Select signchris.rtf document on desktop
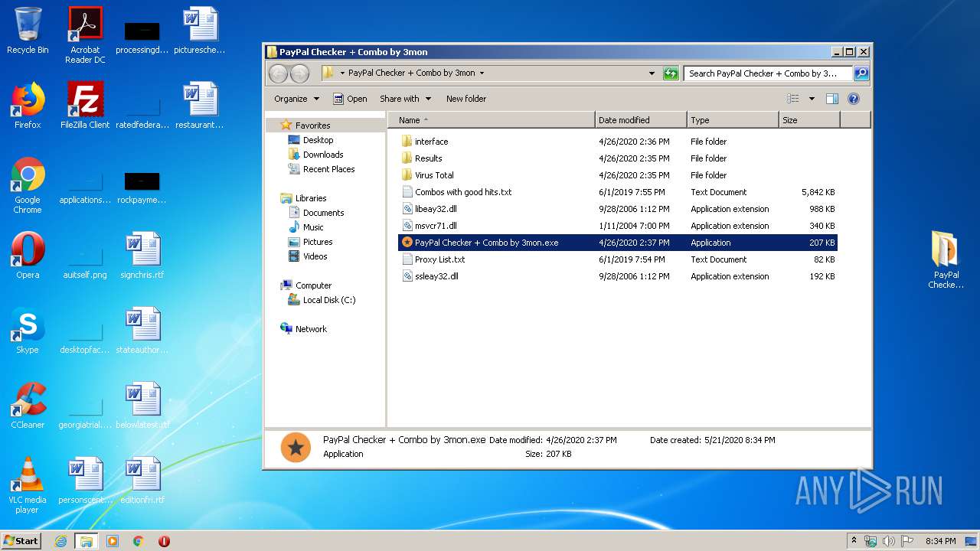 click(142, 256)
